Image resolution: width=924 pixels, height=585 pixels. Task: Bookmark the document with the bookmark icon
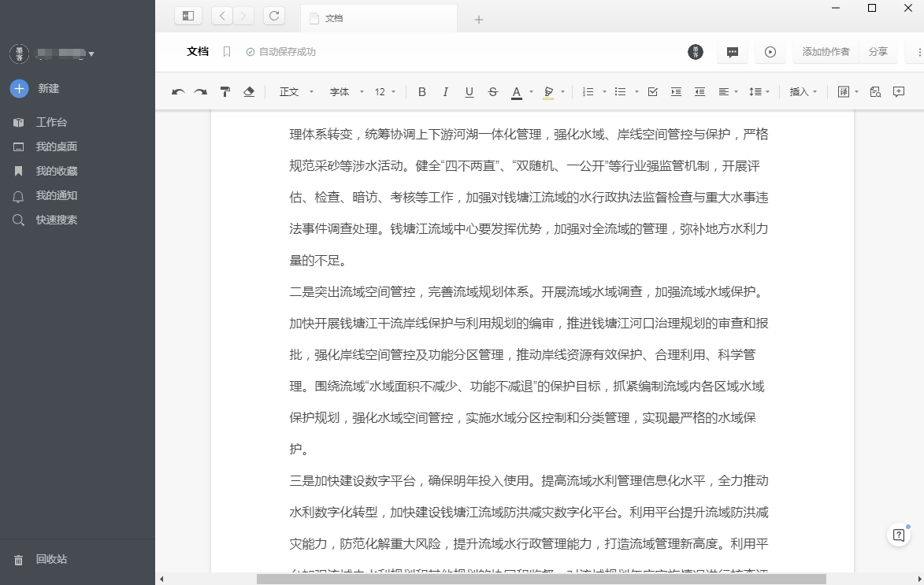coord(227,52)
